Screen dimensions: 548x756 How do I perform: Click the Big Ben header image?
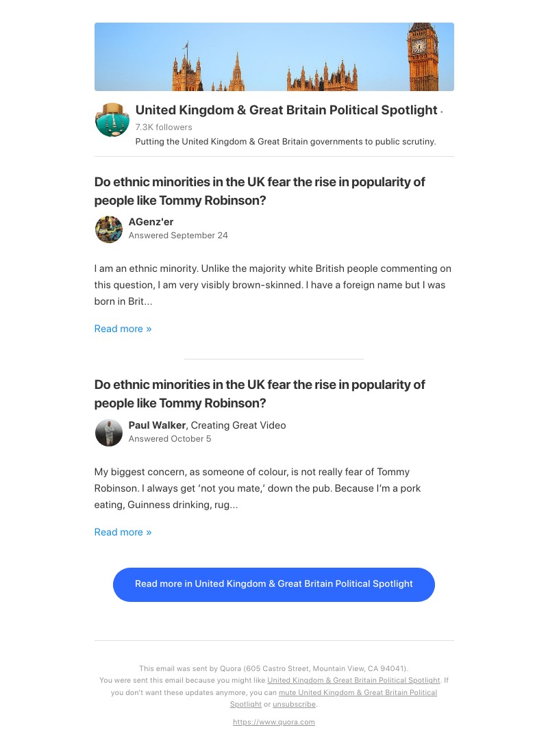click(x=274, y=56)
